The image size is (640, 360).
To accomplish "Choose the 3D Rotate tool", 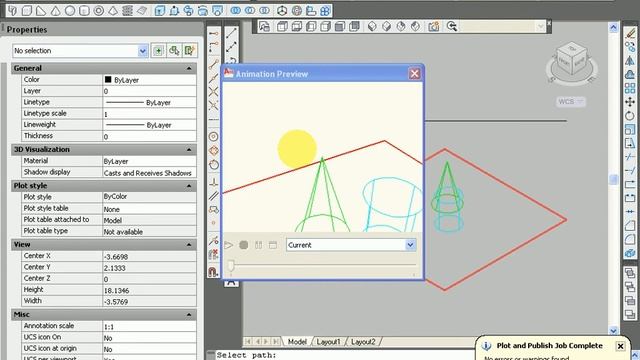I will coord(297,11).
